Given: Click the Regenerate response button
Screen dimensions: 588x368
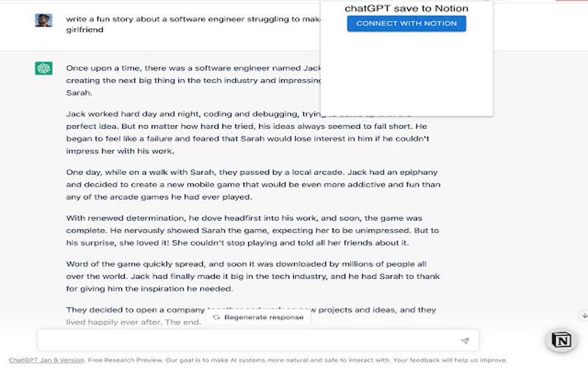Looking at the screenshot, I should [x=258, y=317].
